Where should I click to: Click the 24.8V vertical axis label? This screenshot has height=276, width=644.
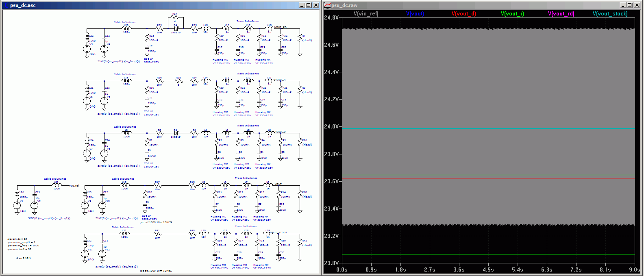(331, 17)
